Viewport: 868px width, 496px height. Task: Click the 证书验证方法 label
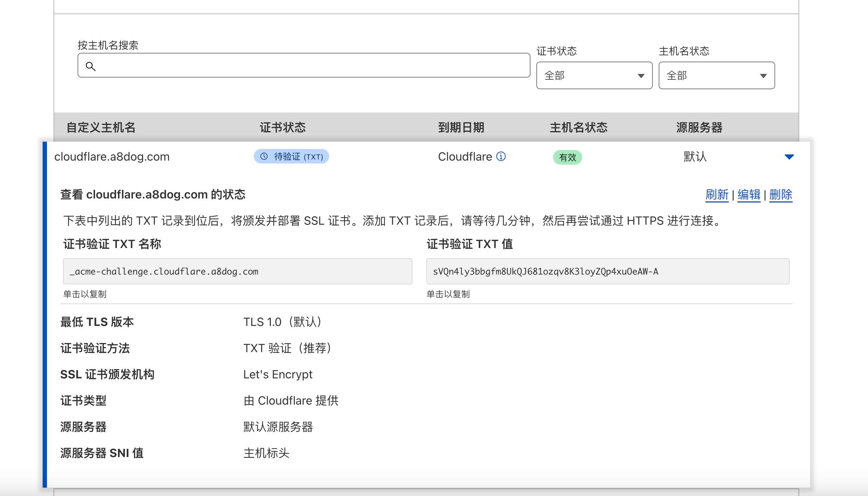coord(95,348)
